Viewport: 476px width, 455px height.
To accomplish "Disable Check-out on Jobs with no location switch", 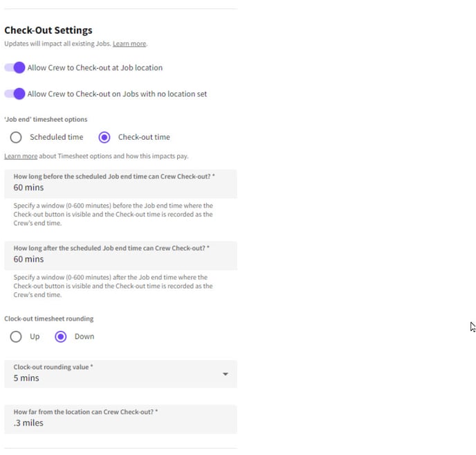I will 15,93.
